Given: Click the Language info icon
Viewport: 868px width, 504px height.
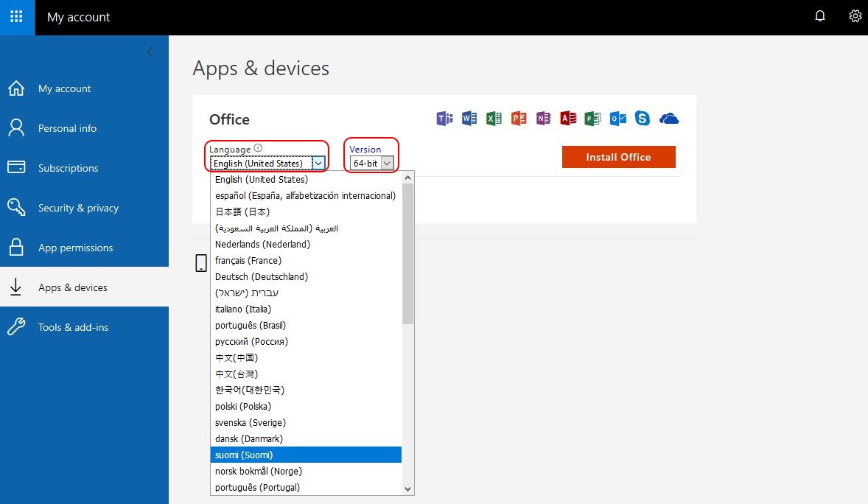Looking at the screenshot, I should click(x=258, y=148).
